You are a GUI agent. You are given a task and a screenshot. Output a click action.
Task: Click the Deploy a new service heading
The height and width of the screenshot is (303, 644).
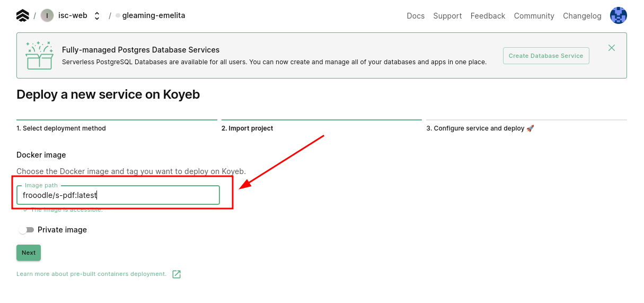[x=108, y=94]
